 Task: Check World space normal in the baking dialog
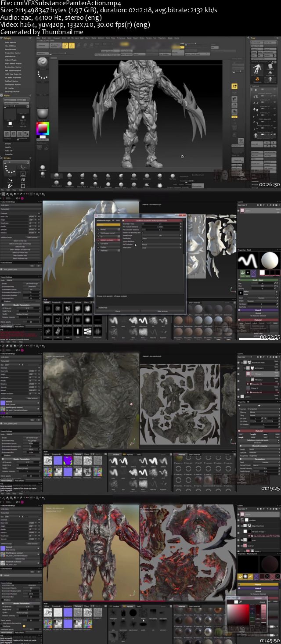click(x=98, y=233)
